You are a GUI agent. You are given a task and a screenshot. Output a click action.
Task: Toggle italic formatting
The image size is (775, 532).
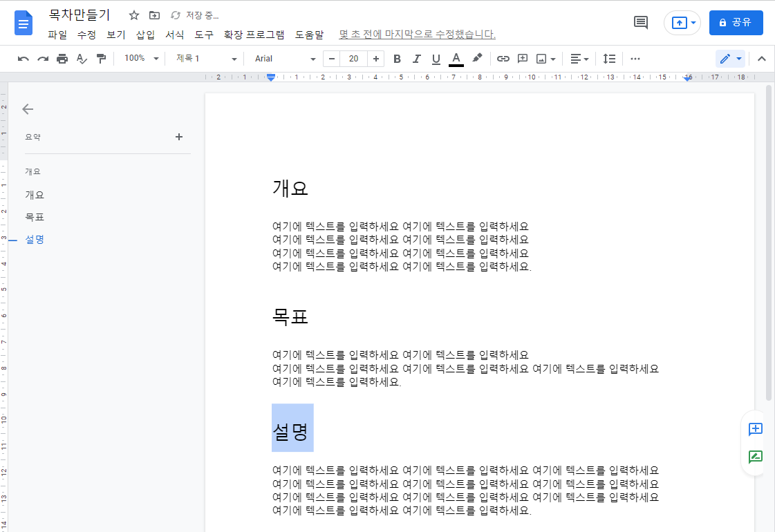[416, 59]
